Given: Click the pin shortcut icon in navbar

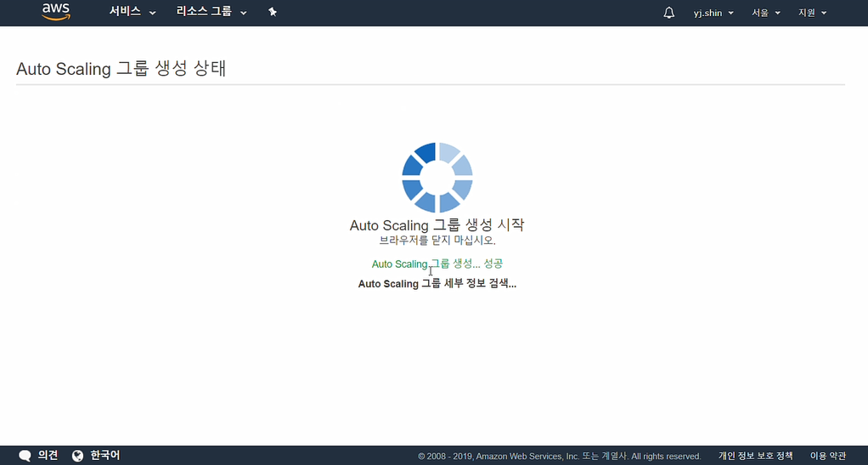Looking at the screenshot, I should (273, 12).
